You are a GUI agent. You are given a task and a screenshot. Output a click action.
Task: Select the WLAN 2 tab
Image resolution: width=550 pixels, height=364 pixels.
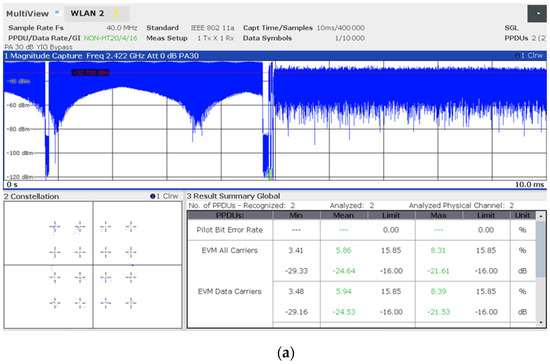point(96,14)
